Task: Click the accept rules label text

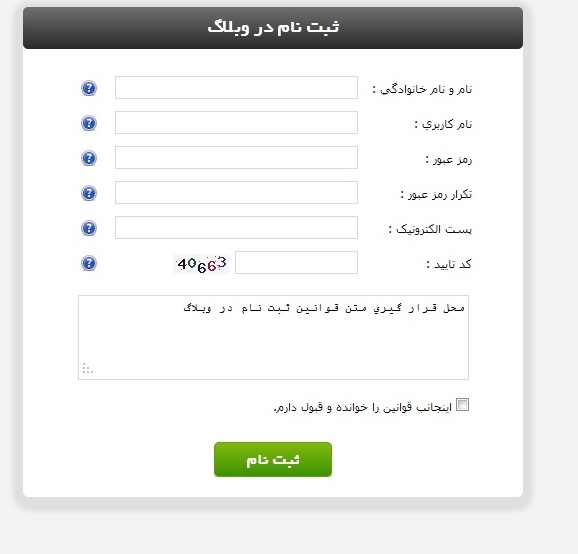Action: point(363,407)
